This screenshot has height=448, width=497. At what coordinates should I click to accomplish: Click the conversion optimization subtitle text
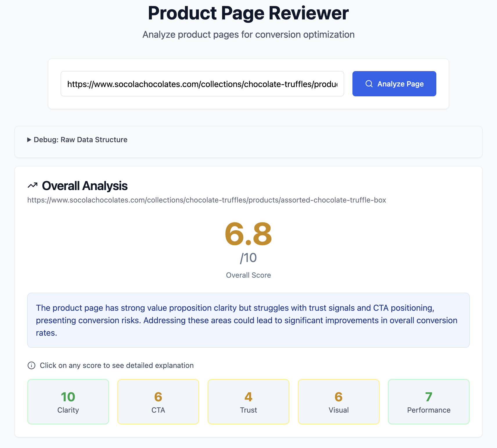(248, 34)
